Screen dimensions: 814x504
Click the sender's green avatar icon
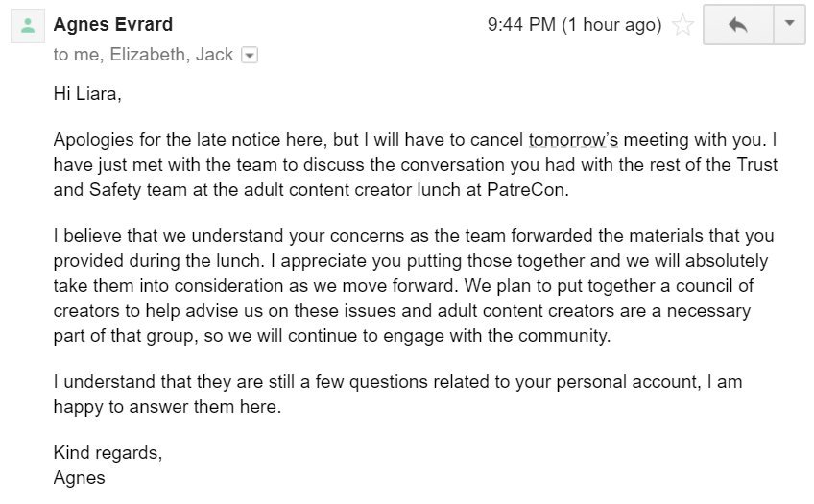(28, 25)
